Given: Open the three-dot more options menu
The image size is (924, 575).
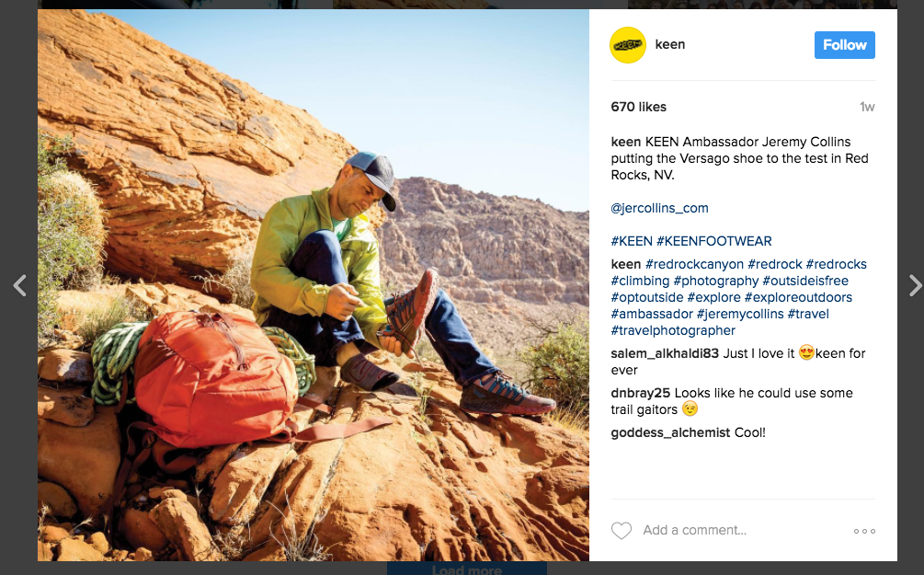Looking at the screenshot, I should pyautogui.click(x=864, y=532).
